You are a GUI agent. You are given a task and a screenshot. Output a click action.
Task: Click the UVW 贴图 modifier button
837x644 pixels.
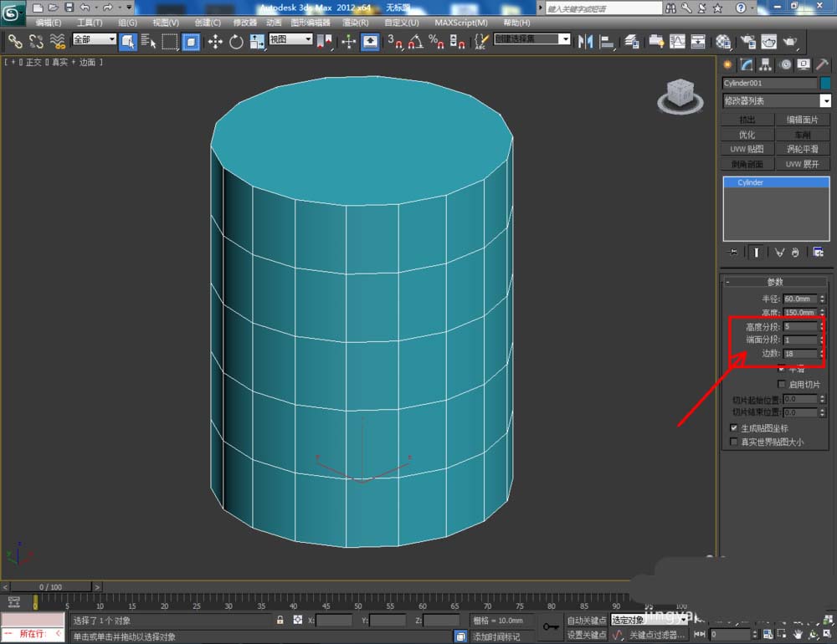click(747, 149)
